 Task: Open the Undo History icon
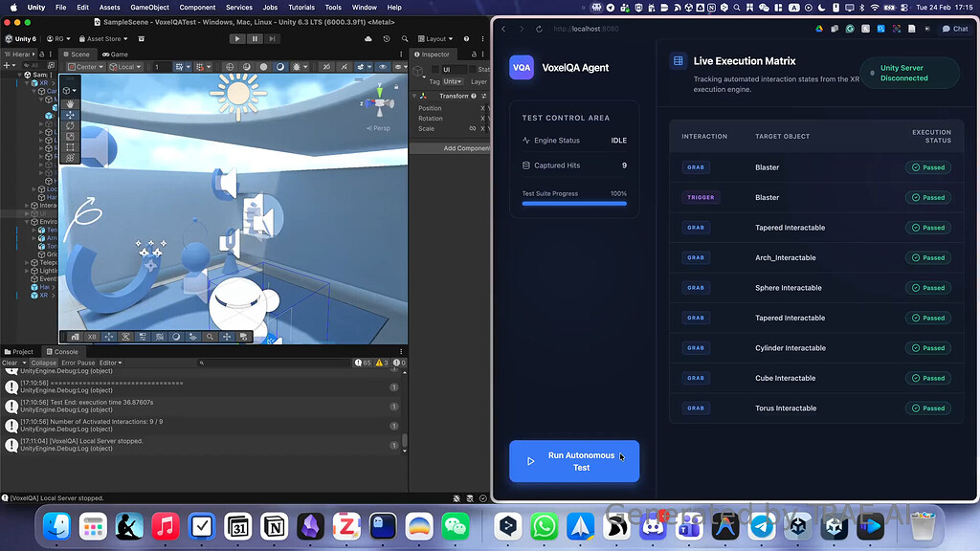(x=387, y=38)
